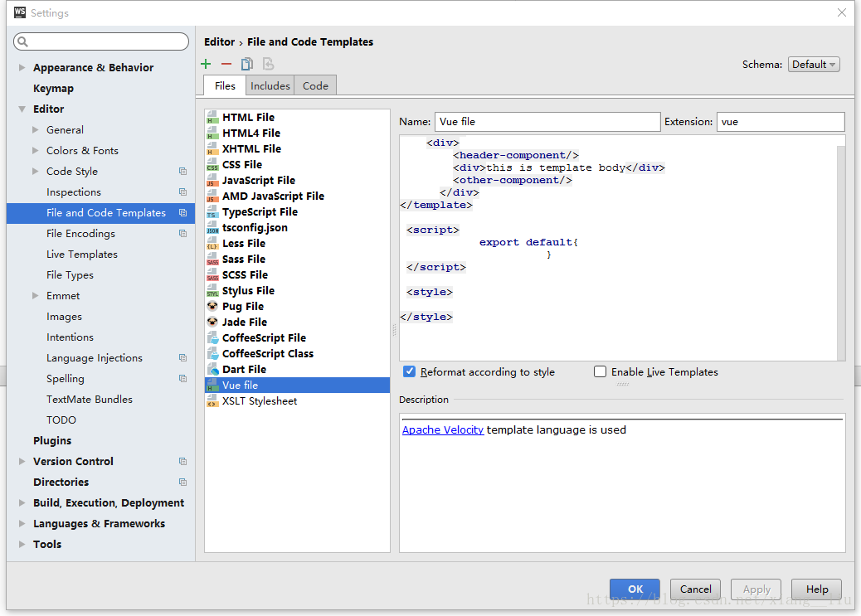
Task: Click the Dart File template icon
Action: tap(212, 370)
